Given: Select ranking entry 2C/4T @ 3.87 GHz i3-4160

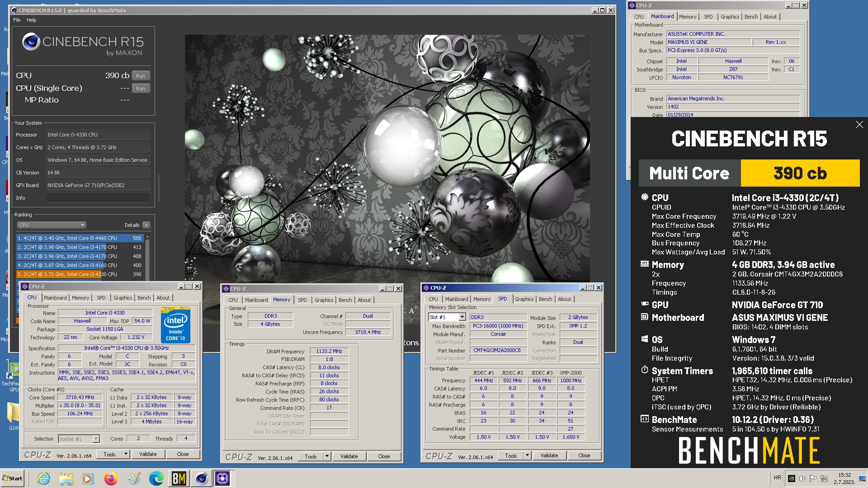Looking at the screenshot, I should (80, 265).
